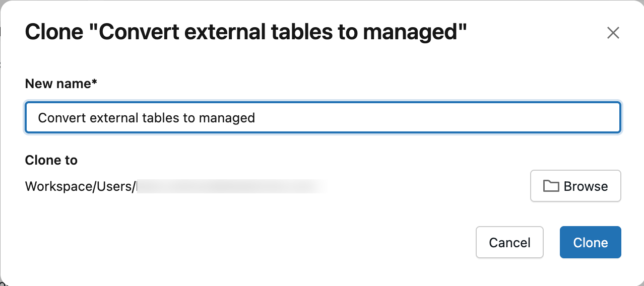Focus the New name text field
This screenshot has width=644, height=286.
pos(323,118)
